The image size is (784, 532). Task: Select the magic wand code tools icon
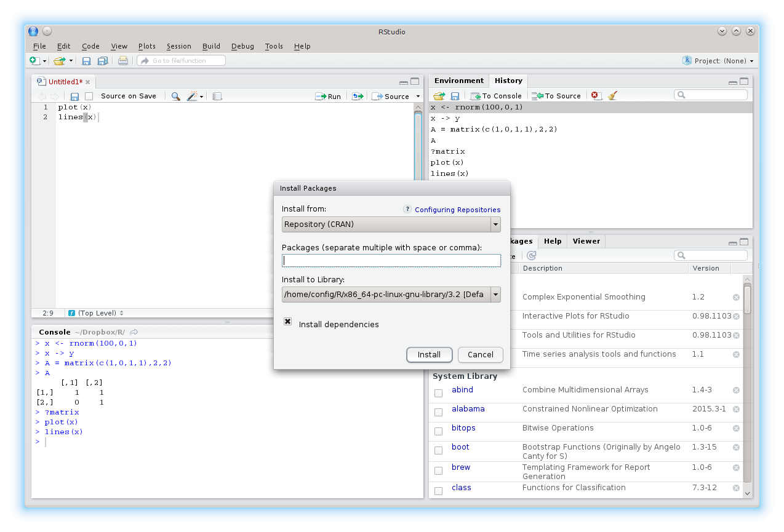pyautogui.click(x=193, y=96)
